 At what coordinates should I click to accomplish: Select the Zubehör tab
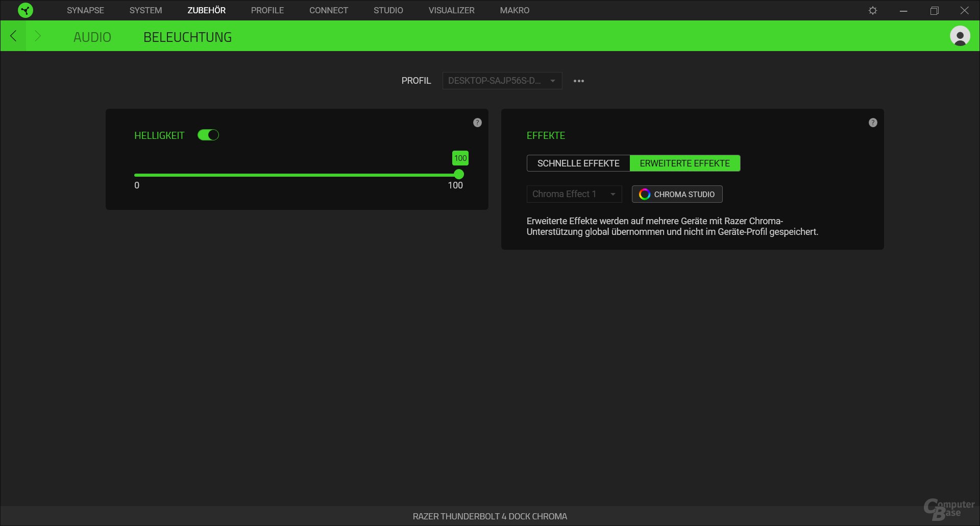point(206,10)
